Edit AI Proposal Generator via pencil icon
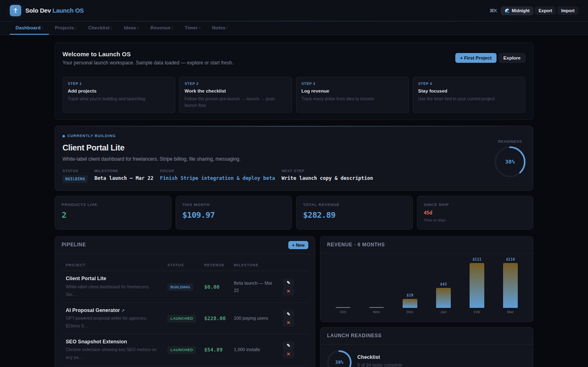 (x=288, y=314)
